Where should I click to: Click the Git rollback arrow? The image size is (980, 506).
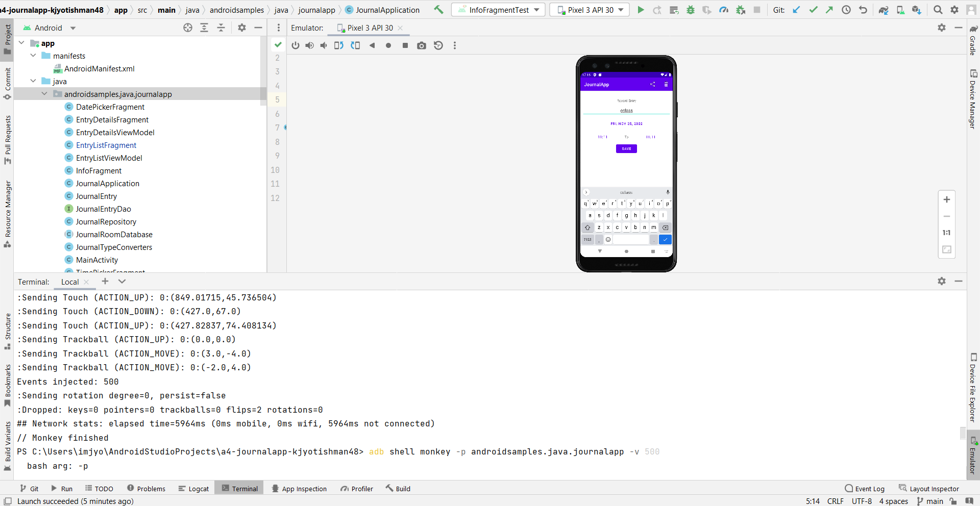coord(863,10)
